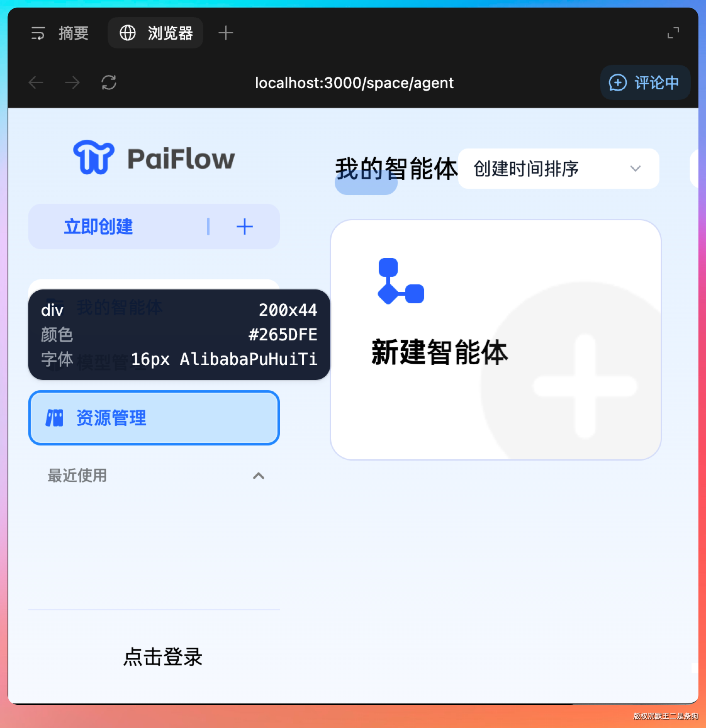The image size is (706, 728).
Task: Go back using the left arrow
Action: click(x=36, y=82)
